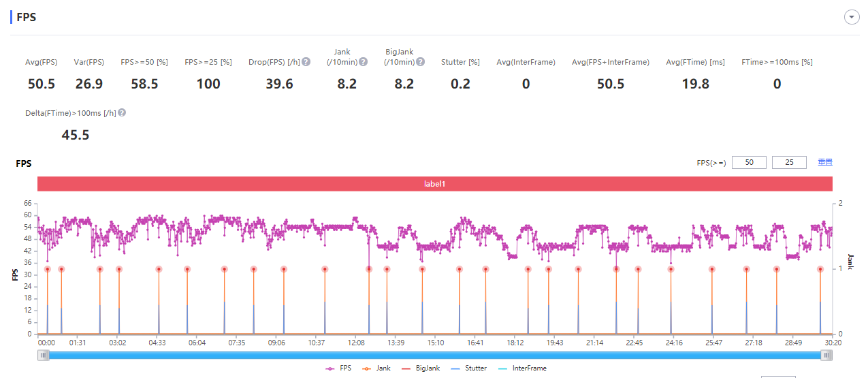Open help icon next to Delta(FTime)>100ms
868x378 pixels.
[122, 113]
